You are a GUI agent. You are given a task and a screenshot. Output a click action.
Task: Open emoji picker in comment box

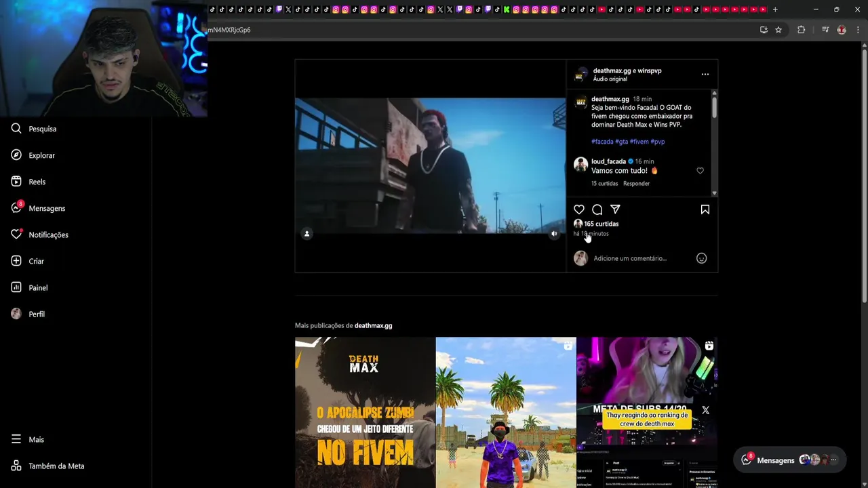point(702,258)
